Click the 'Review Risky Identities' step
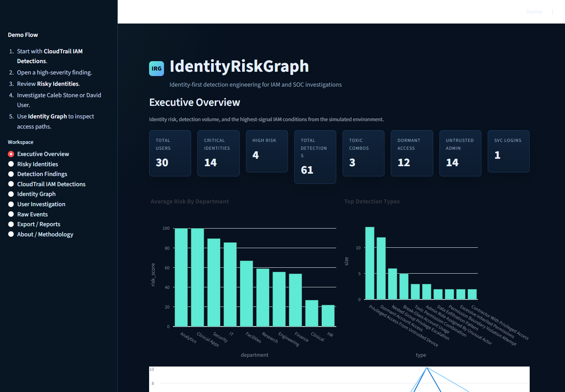 (x=48, y=84)
